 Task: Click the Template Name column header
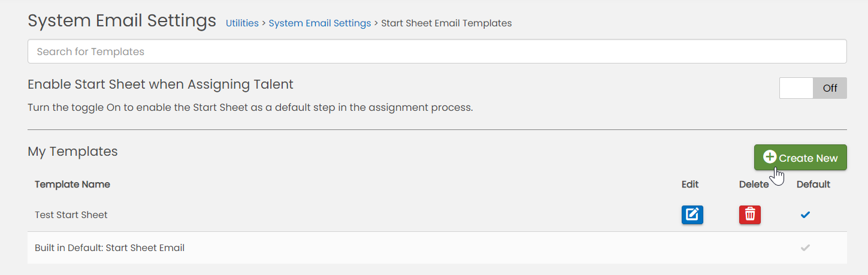tap(72, 185)
